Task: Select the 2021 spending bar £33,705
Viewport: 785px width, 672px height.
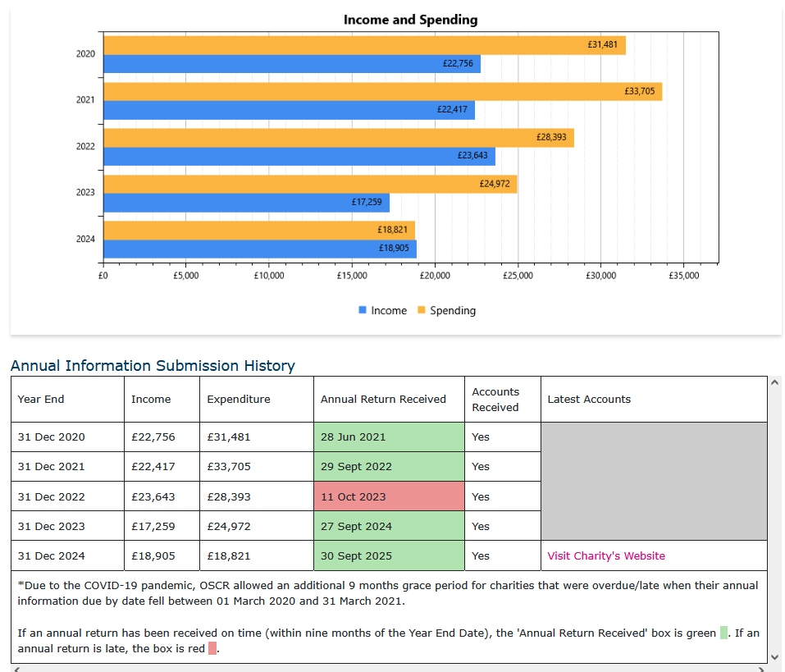Action: coord(382,91)
